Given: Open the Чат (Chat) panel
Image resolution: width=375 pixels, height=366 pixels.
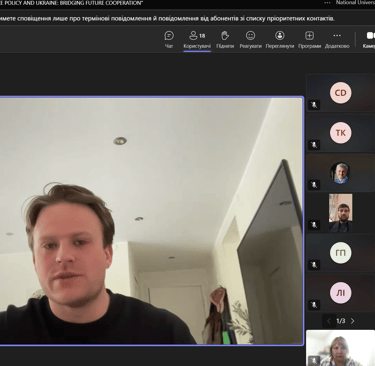Looking at the screenshot, I should tap(169, 40).
